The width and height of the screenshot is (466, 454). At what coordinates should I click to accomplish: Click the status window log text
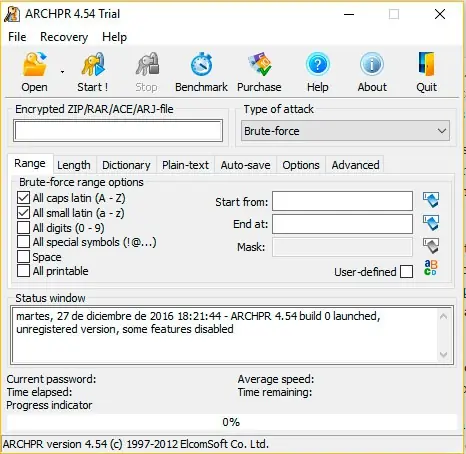pos(198,322)
